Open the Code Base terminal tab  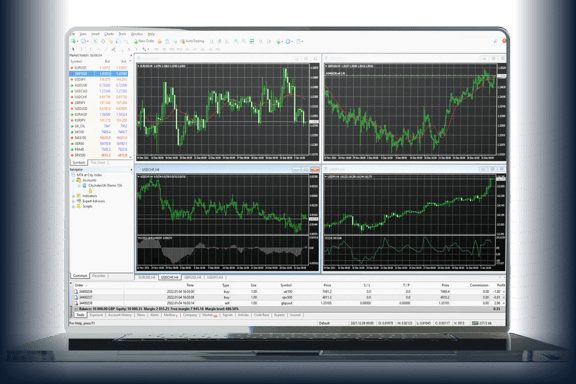(262, 315)
